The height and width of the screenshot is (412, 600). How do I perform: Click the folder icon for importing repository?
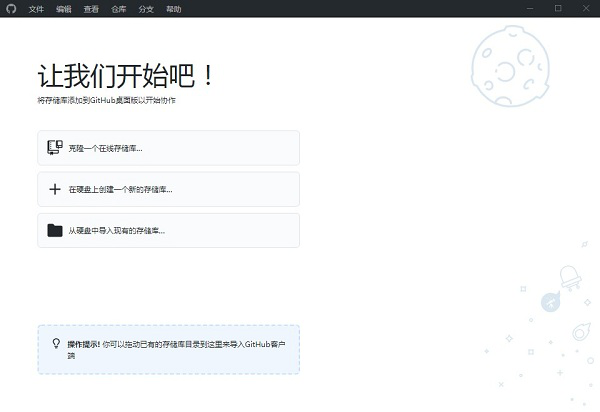(55, 230)
